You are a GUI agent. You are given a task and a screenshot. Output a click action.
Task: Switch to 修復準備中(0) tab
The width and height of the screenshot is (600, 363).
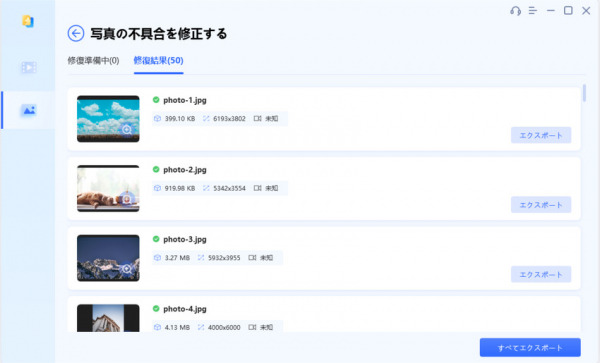pos(93,60)
